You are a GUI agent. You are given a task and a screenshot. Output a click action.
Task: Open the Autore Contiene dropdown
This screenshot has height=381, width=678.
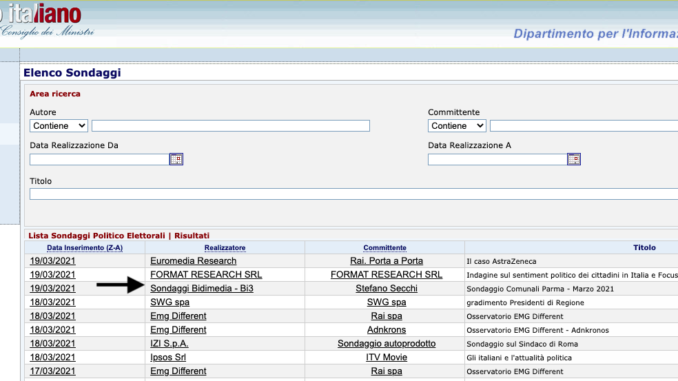pos(59,126)
